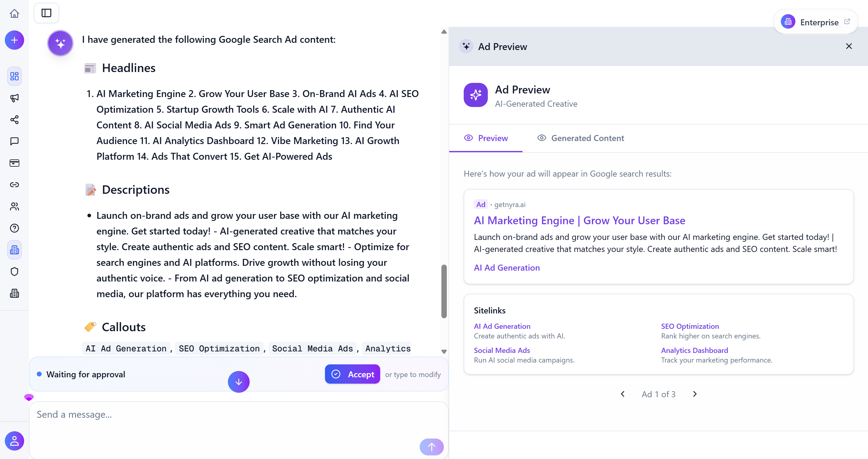The image size is (868, 459).
Task: Open the credit card billing icon
Action: pyautogui.click(x=14, y=163)
